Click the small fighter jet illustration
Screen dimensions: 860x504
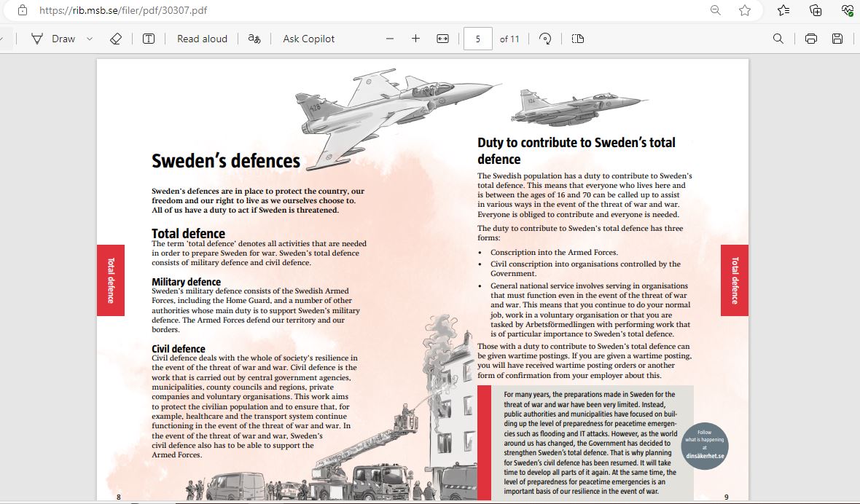[x=579, y=107]
